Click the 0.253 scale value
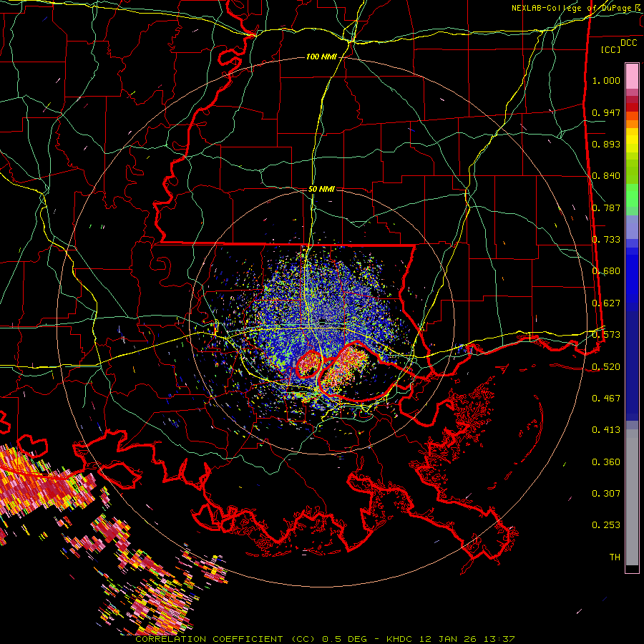 click(606, 525)
